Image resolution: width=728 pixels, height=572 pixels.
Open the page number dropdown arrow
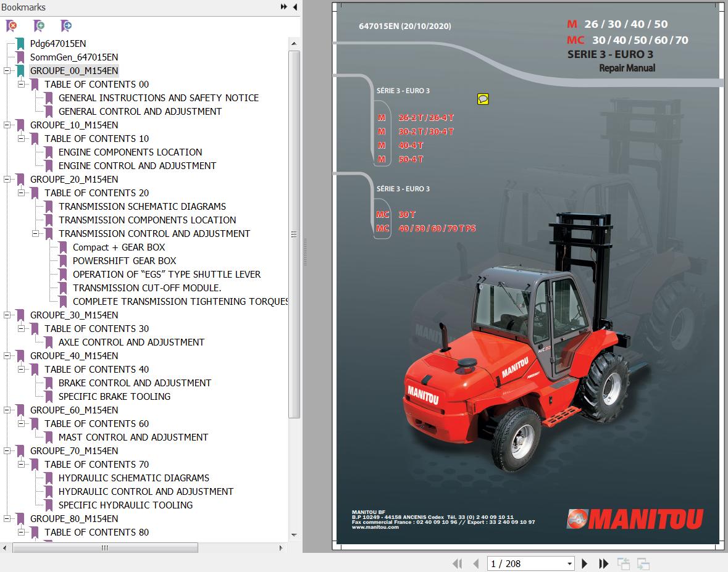click(x=570, y=564)
